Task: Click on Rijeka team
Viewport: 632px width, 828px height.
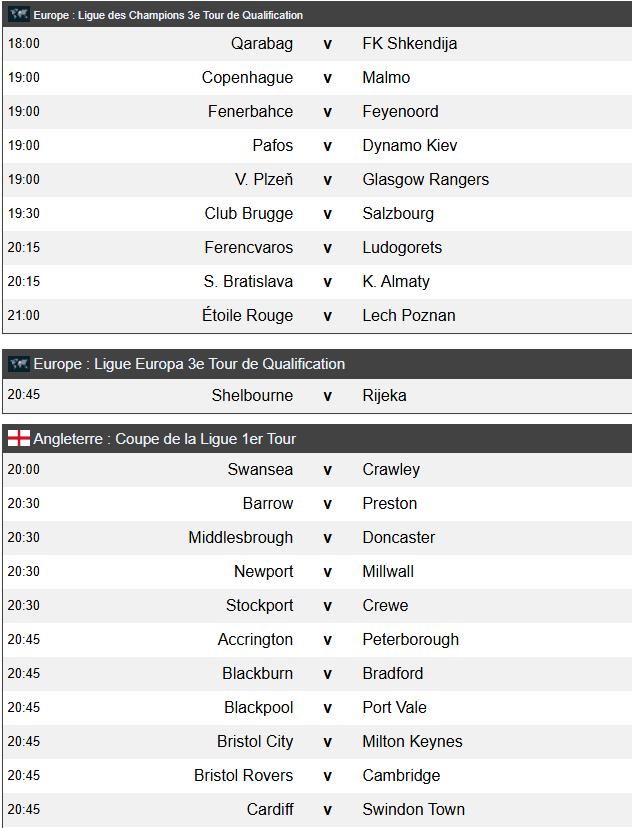Action: pos(383,396)
